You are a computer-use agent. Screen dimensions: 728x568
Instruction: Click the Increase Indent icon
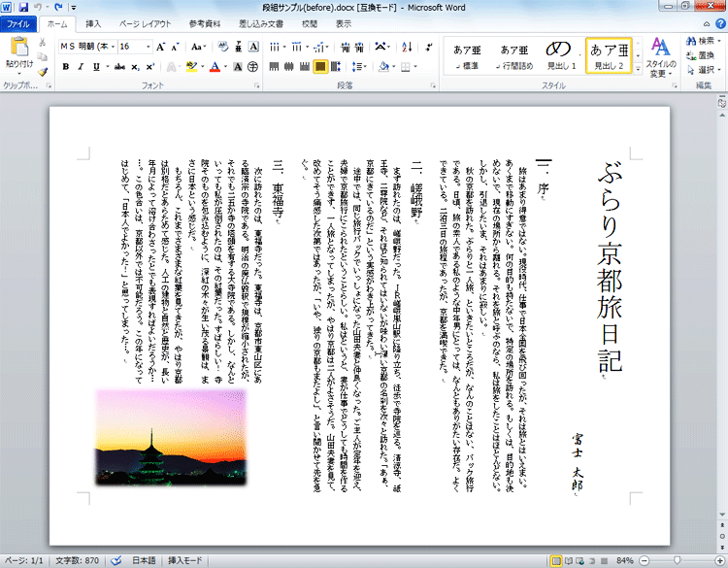(359, 47)
